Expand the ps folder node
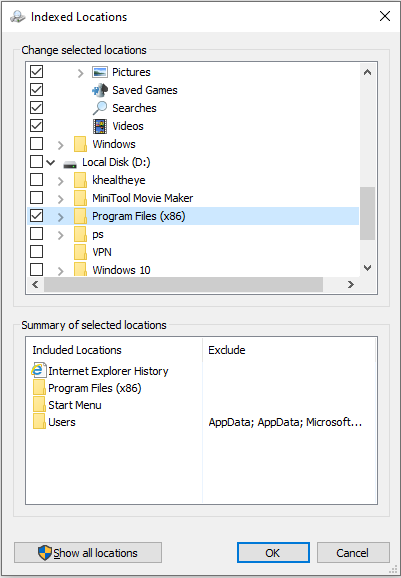This screenshot has height=578, width=401. click(x=61, y=236)
